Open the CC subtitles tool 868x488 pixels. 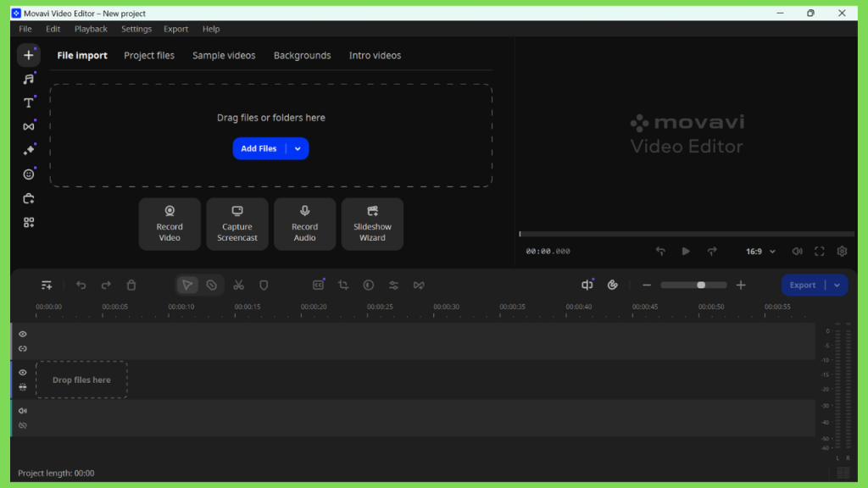pos(319,286)
